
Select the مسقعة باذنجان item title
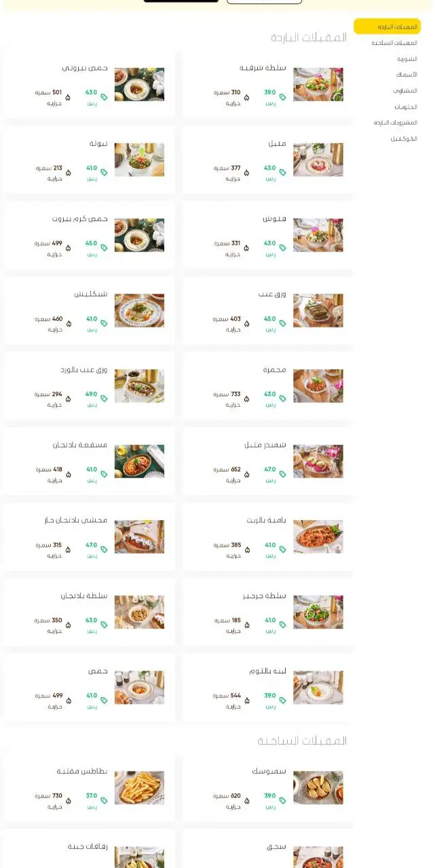pos(80,445)
